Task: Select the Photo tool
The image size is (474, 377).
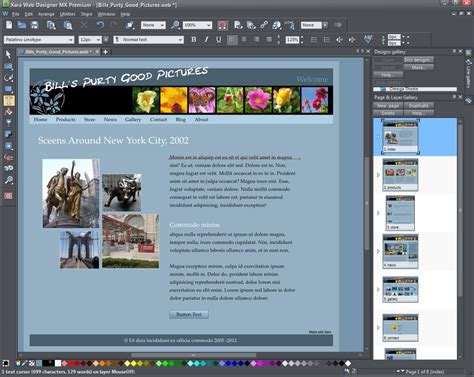Action: tap(8, 66)
